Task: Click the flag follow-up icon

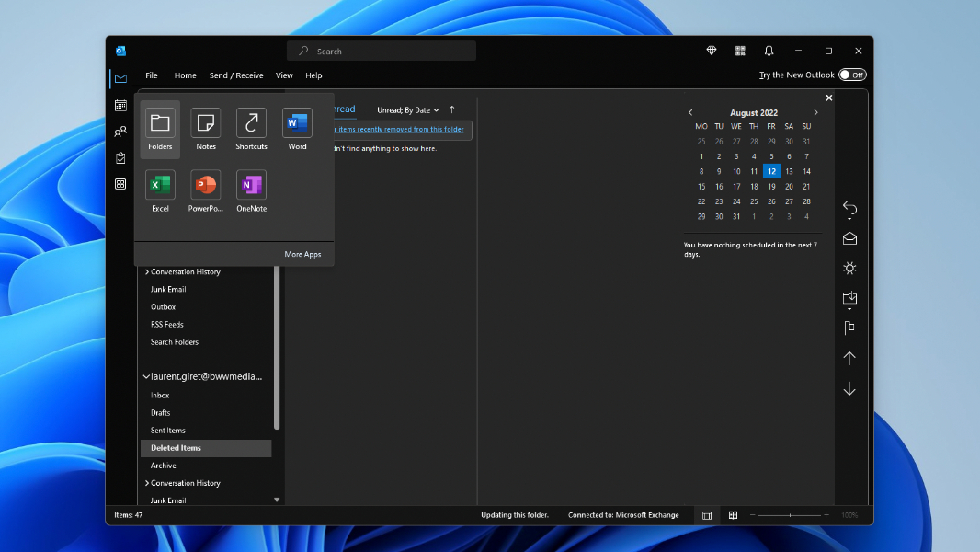Action: 849,328
